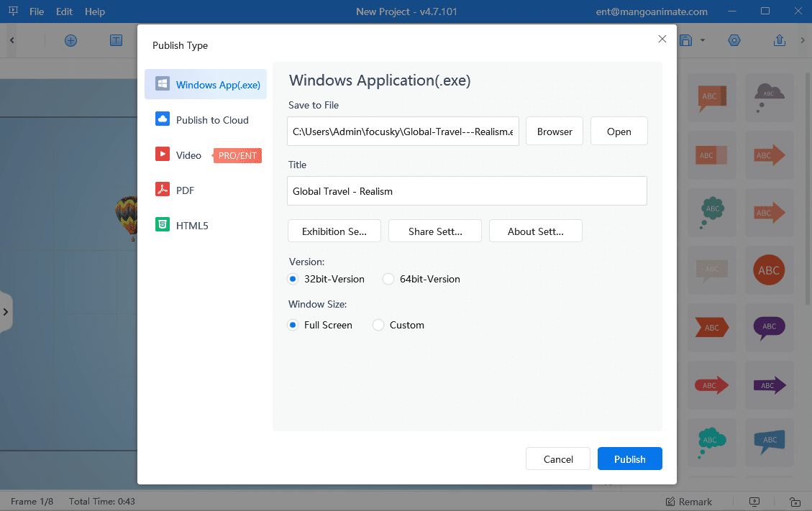
Task: Expand the left collapsed side panel arrow
Action: pos(6,312)
